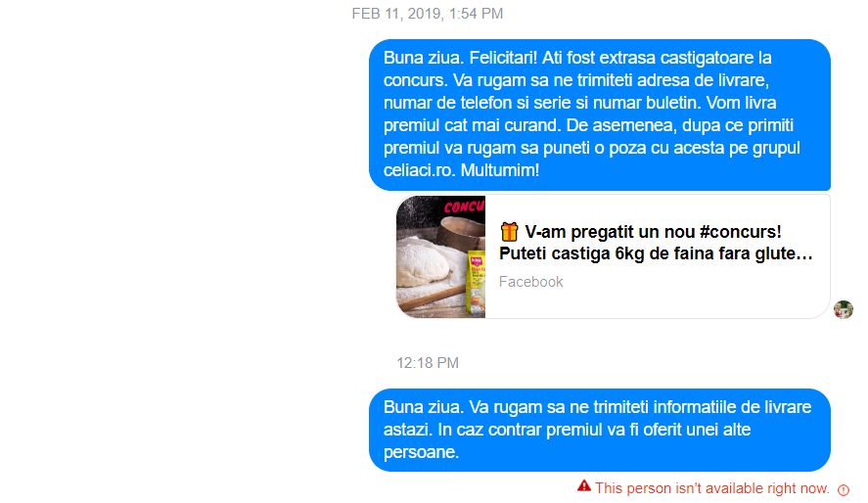The width and height of the screenshot is (868, 503).
Task: Click the small seen-by profile avatar
Action: [844, 309]
